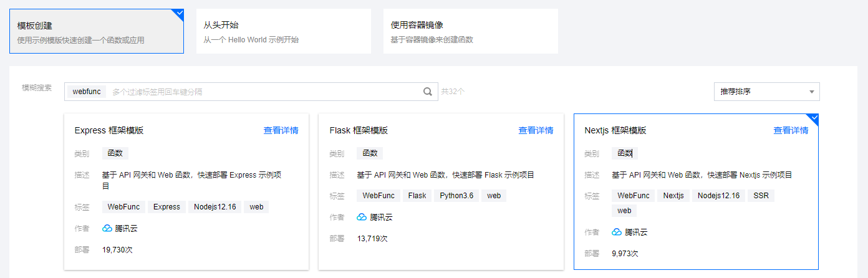This screenshot has height=278, width=868.
Task: Click the web tag in Flask card
Action: (x=494, y=196)
